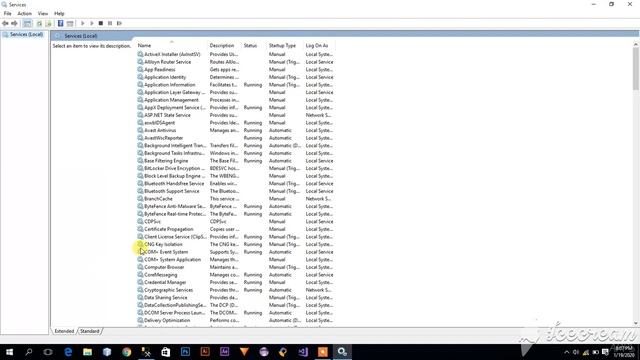Open Windows Start menu
This screenshot has height=360, width=640.
[9, 352]
